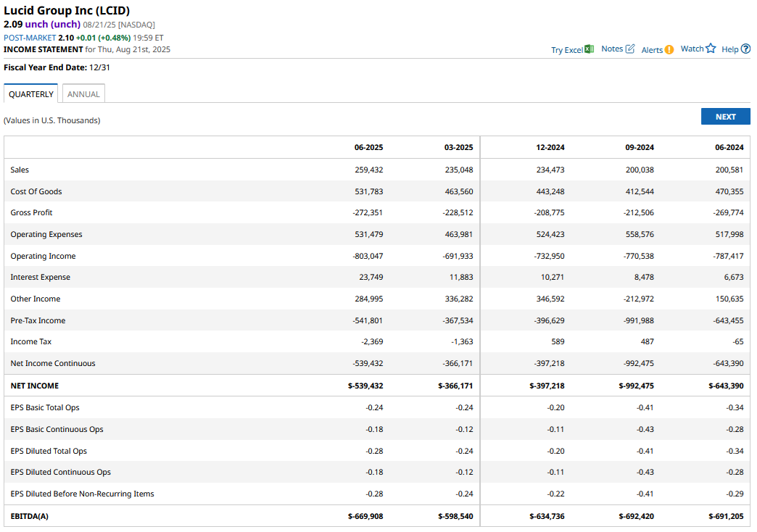Click Income Tax value 487
Screen dimensions: 757x532
tap(648, 342)
